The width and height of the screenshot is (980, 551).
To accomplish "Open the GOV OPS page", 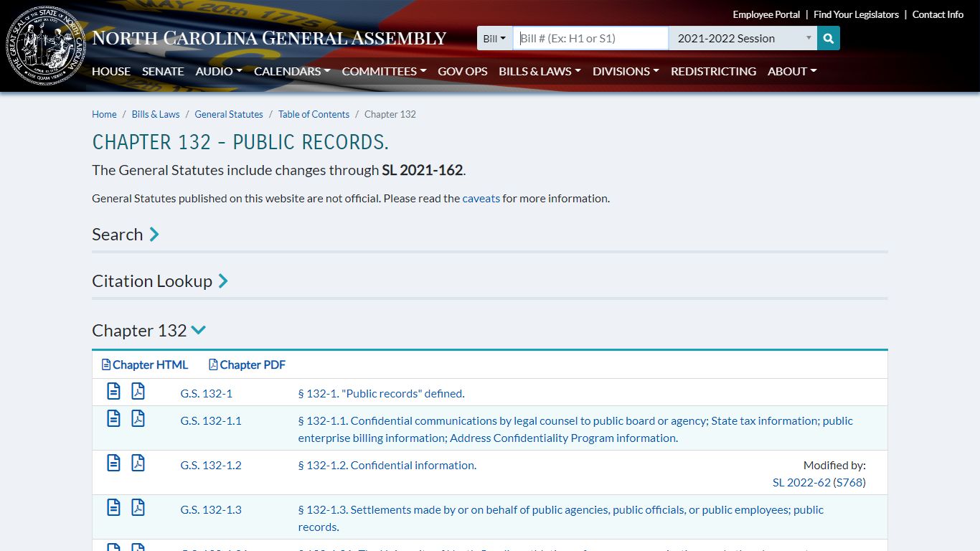I will pos(463,71).
